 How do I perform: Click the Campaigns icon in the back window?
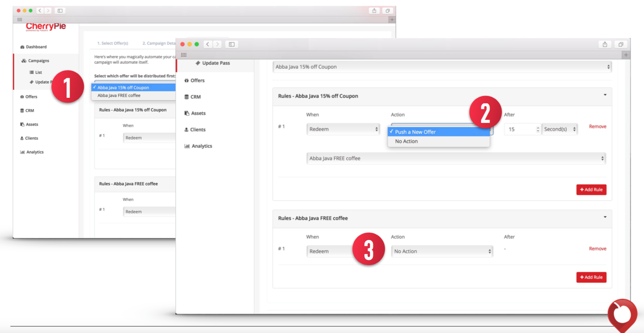click(24, 61)
